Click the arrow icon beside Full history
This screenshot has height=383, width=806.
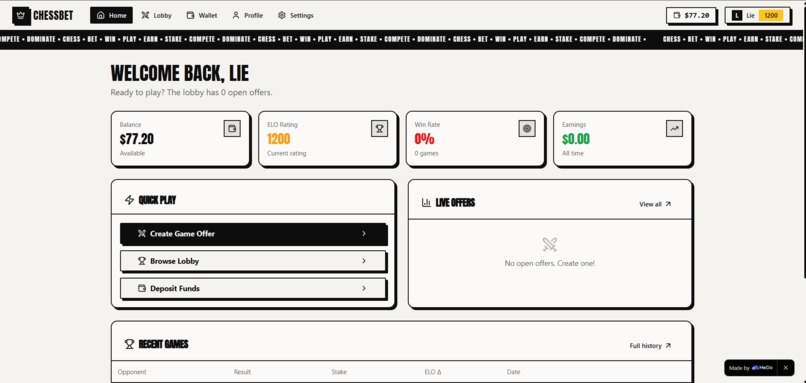[668, 346]
